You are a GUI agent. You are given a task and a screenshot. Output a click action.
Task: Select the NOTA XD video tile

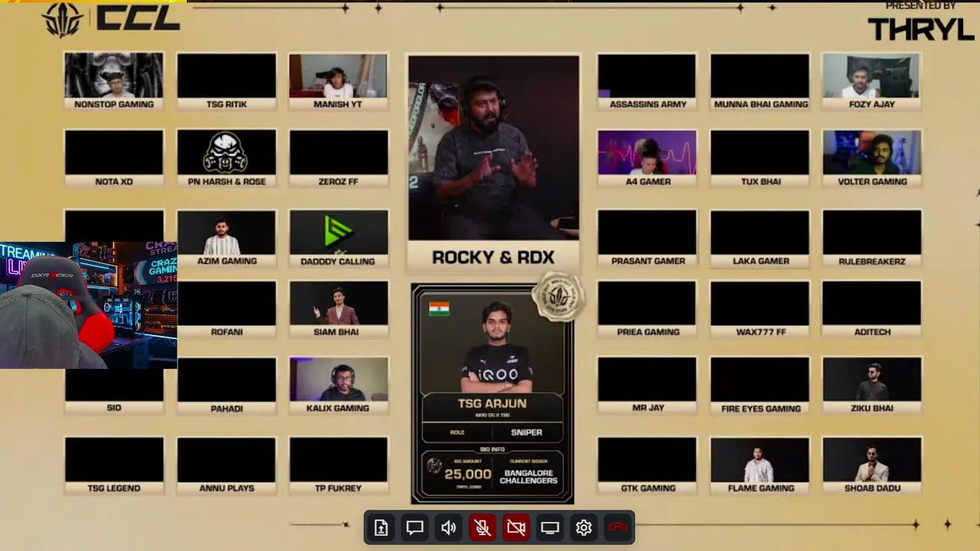point(114,158)
